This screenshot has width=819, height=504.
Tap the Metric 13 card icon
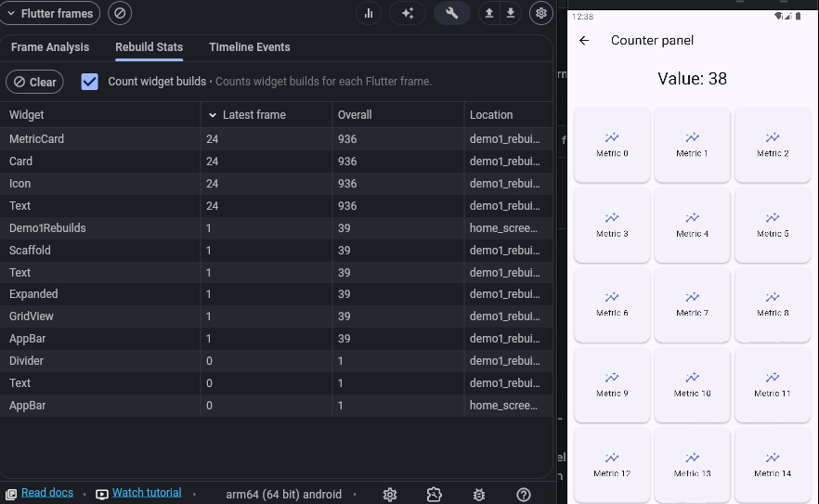[692, 458]
